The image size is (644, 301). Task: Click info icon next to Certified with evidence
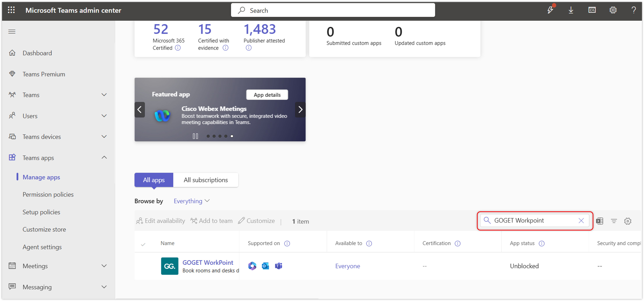pos(225,48)
